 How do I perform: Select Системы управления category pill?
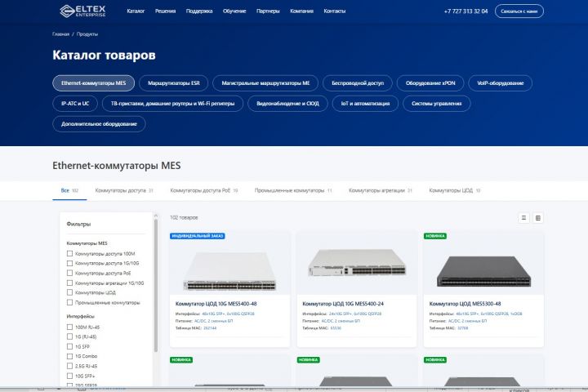click(436, 104)
